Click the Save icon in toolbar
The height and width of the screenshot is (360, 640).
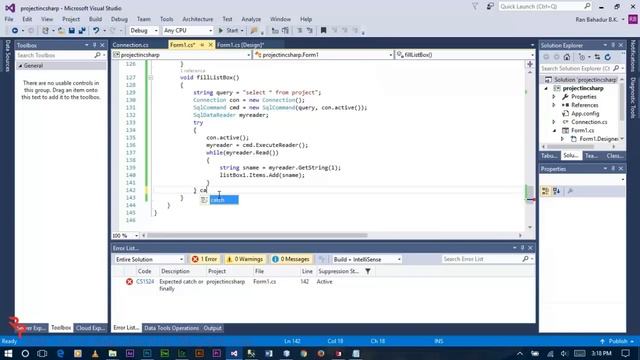coord(72,31)
